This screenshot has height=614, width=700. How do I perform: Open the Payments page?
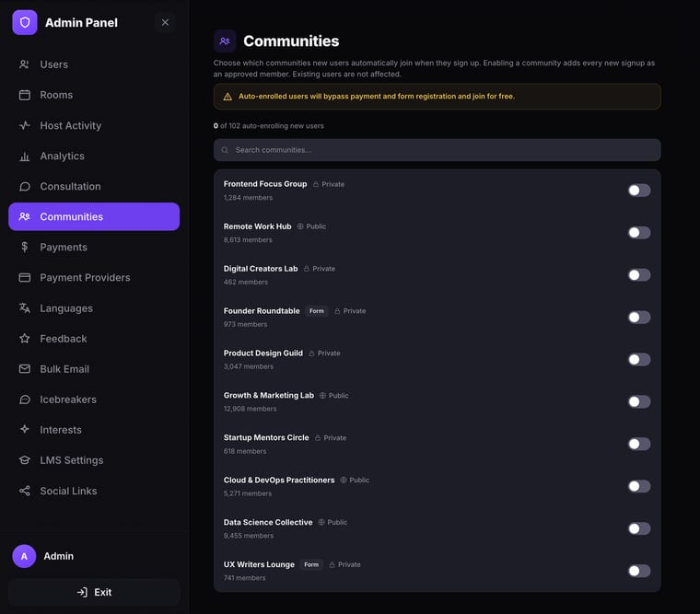tap(94, 247)
